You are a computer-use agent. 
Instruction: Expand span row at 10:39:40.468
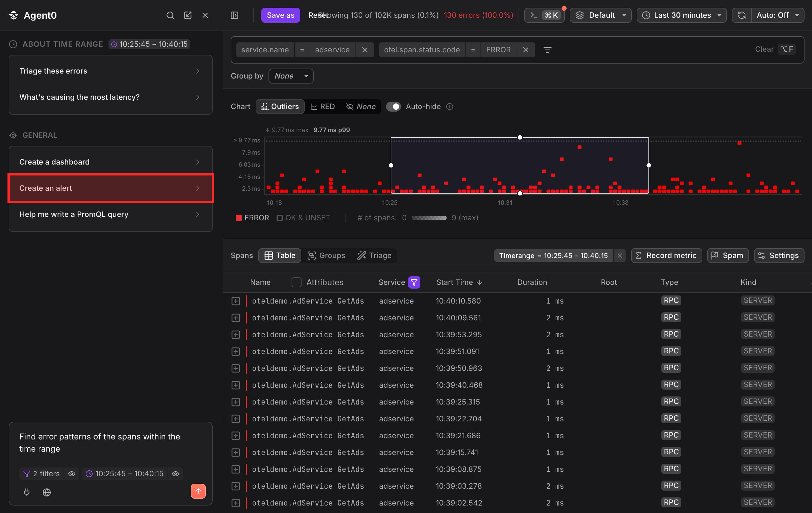tap(235, 385)
